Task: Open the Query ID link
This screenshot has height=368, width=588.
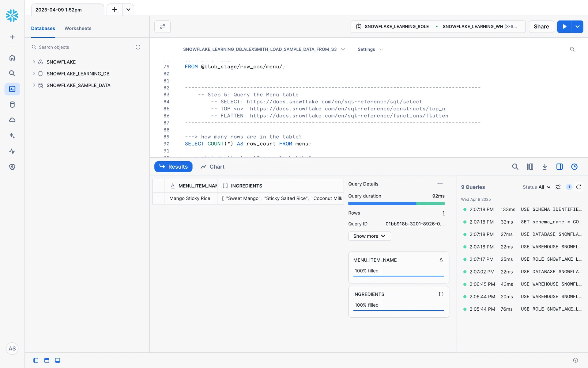Action: (414, 224)
